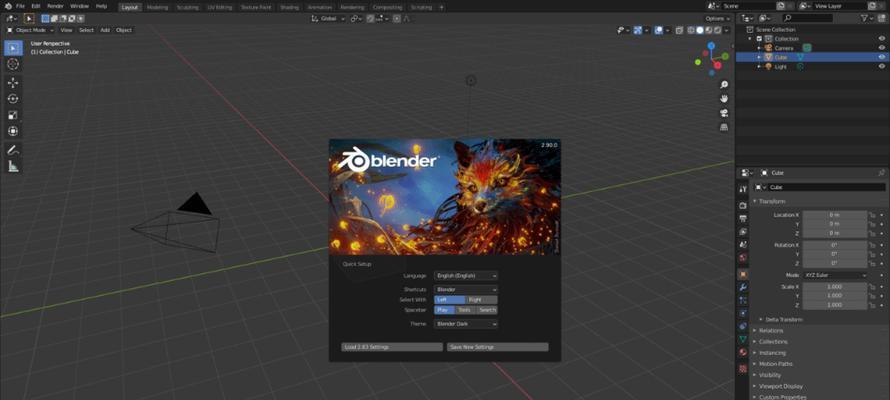Activate the 3D Cursor tool
The height and width of the screenshot is (400, 890).
(13, 64)
